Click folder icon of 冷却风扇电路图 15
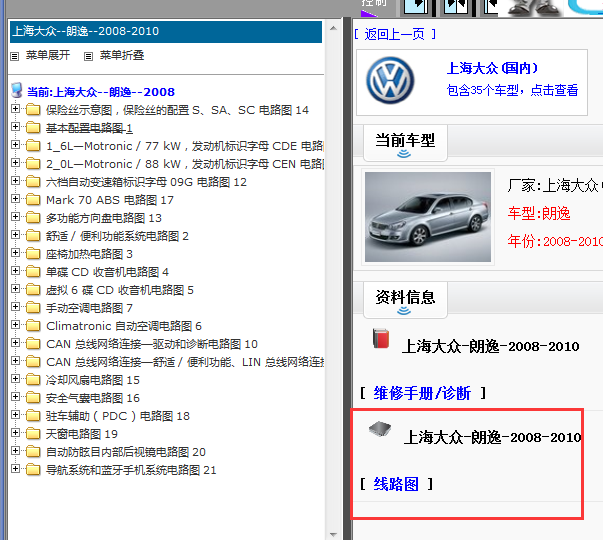Viewport: 603px width, 540px height. coord(33,380)
